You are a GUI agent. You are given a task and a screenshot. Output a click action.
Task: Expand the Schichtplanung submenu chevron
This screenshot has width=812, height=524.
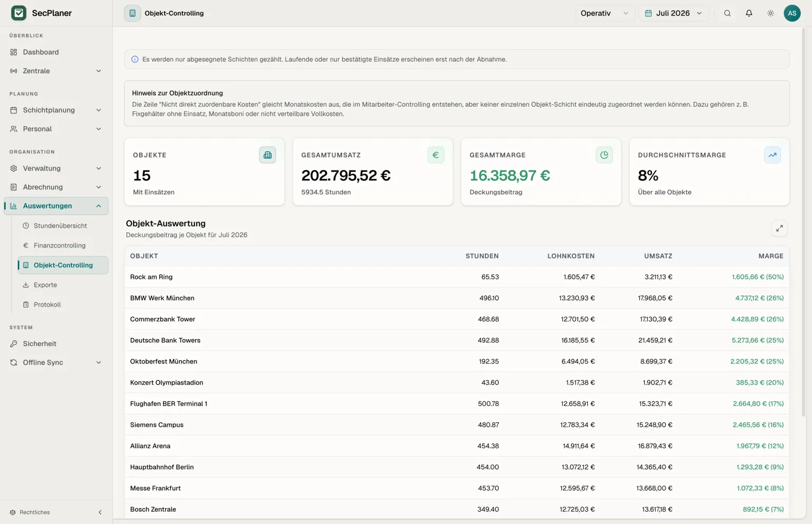[98, 110]
